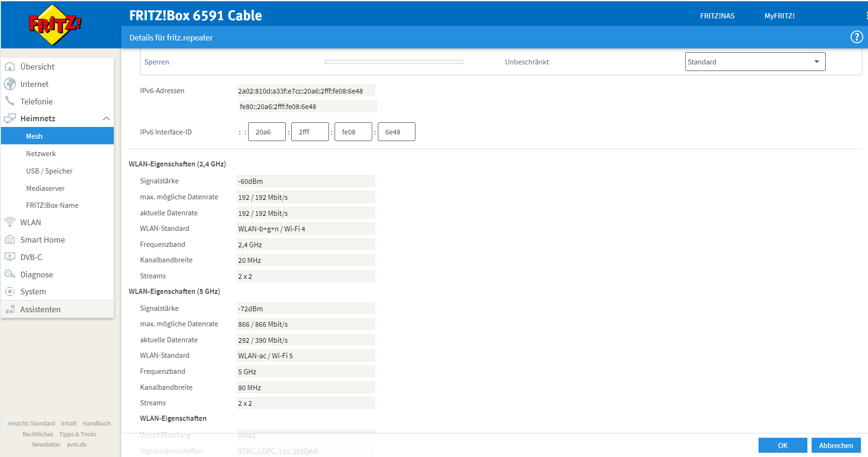The height and width of the screenshot is (457, 868).
Task: Click Interface-ID field containing fe08
Action: coord(353,132)
